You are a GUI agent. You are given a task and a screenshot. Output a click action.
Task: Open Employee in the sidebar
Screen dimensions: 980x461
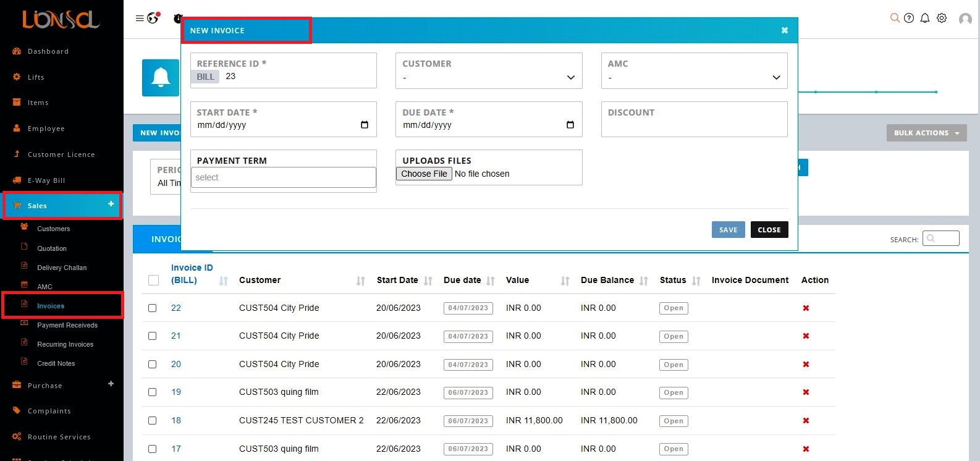click(x=46, y=129)
